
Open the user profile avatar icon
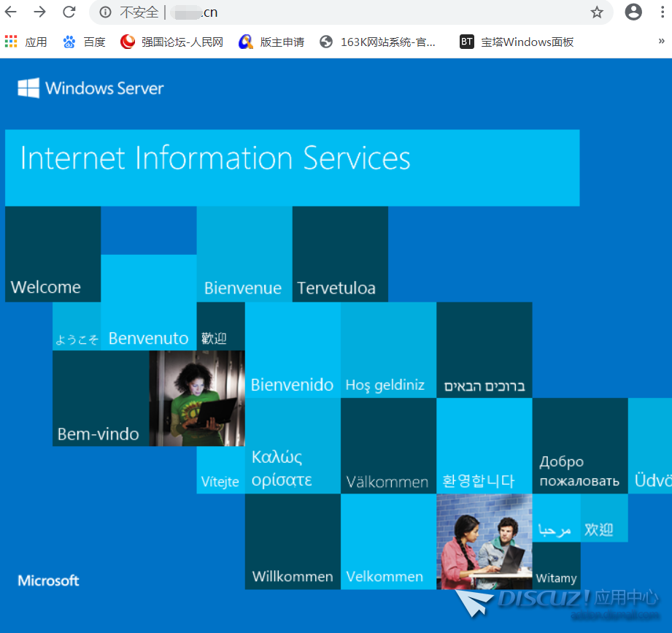click(x=633, y=12)
